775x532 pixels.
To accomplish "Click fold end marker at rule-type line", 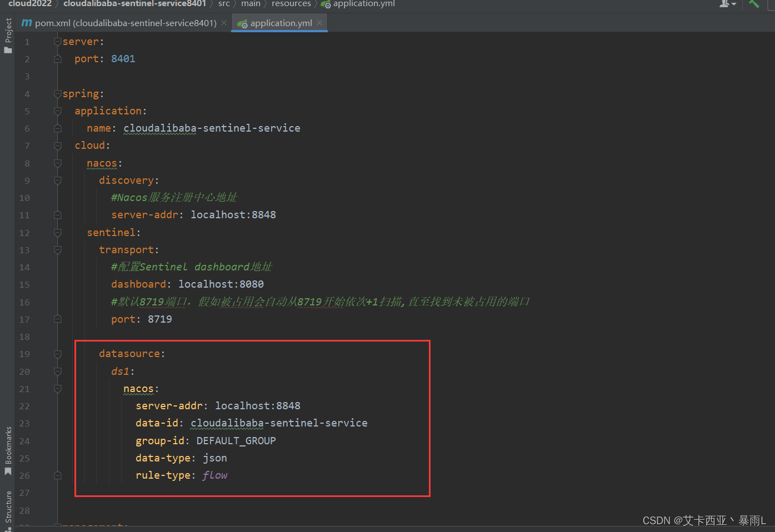I will (x=57, y=475).
